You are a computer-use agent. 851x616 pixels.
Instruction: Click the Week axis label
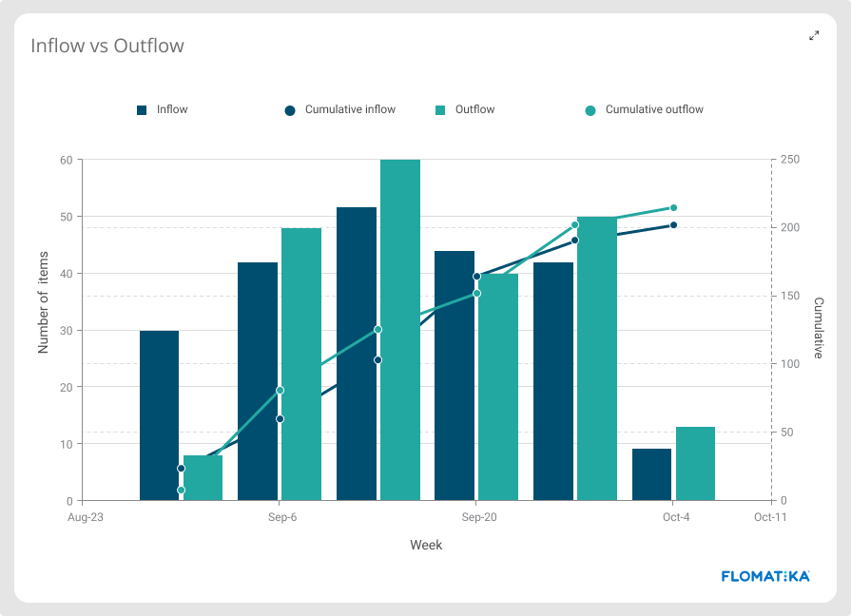(x=426, y=545)
